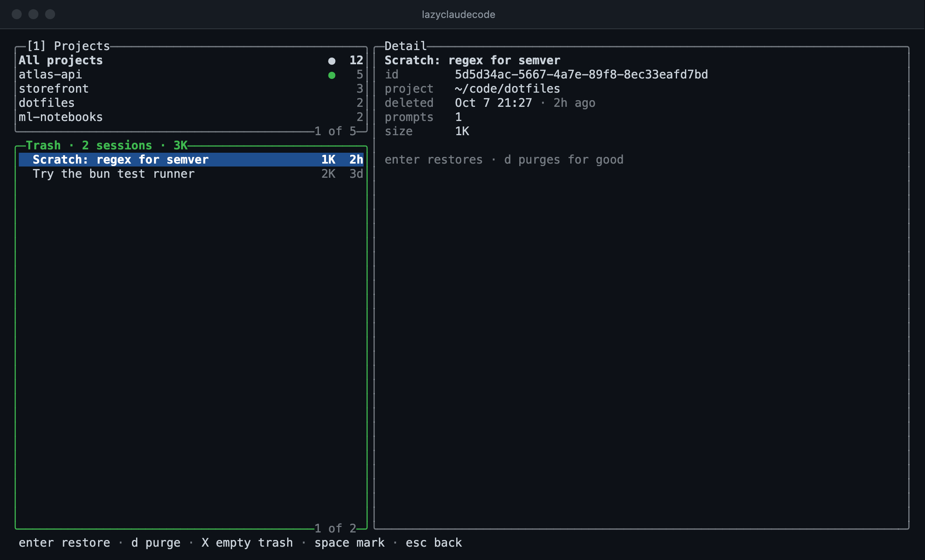Click the 2h ago text in Detail
This screenshot has width=925, height=560.
tap(574, 103)
